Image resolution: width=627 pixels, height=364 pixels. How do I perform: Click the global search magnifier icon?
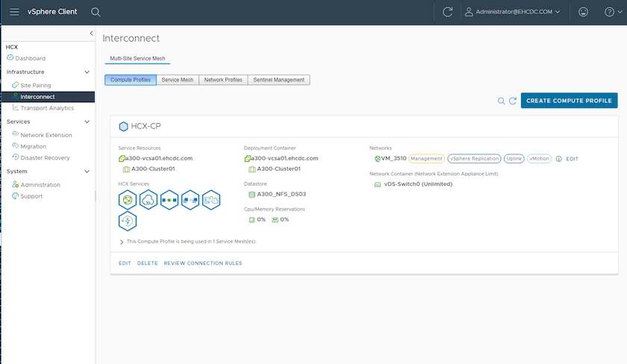pos(96,12)
